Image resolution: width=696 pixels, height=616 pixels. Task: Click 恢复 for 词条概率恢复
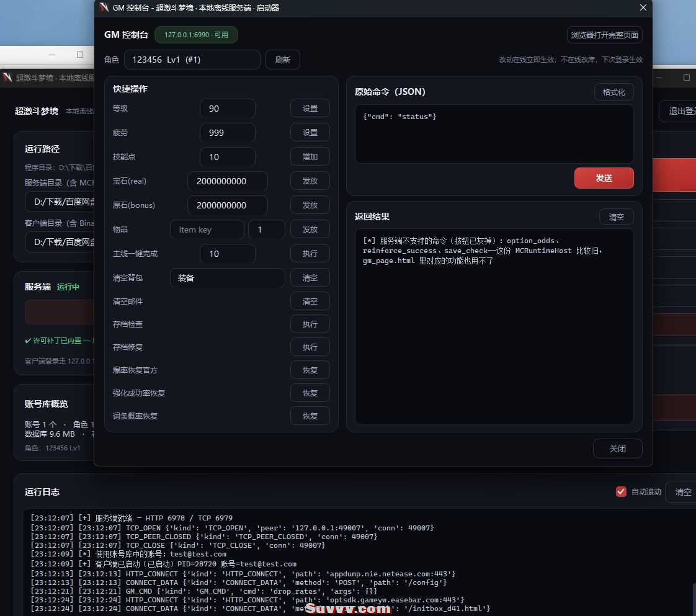click(x=310, y=416)
